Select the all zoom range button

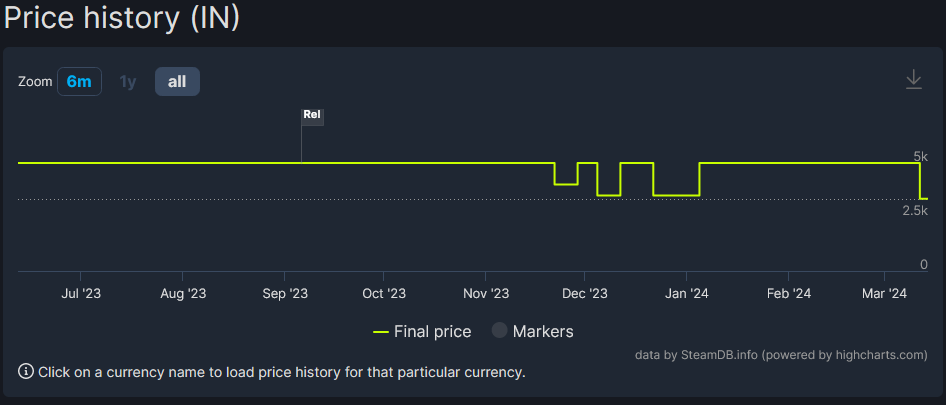click(177, 81)
